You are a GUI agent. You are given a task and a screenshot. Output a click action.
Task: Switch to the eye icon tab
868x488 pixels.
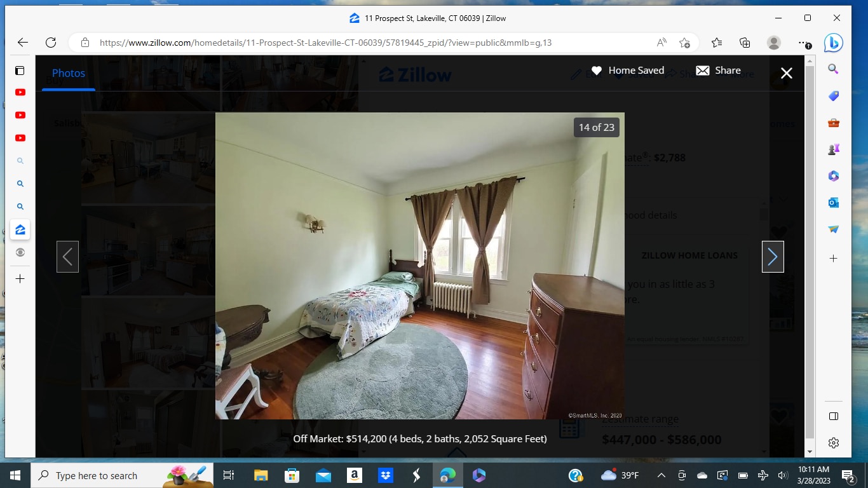click(x=20, y=252)
